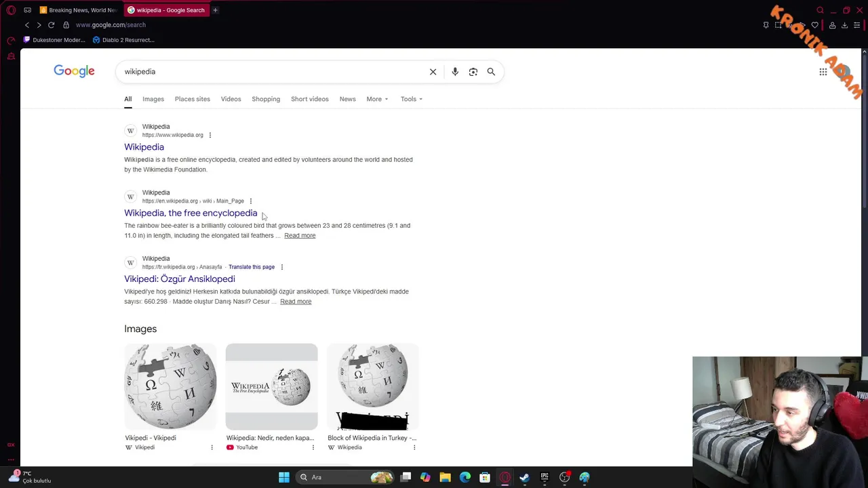Open the Wikipedia result link
This screenshot has height=488, width=868.
(x=144, y=147)
